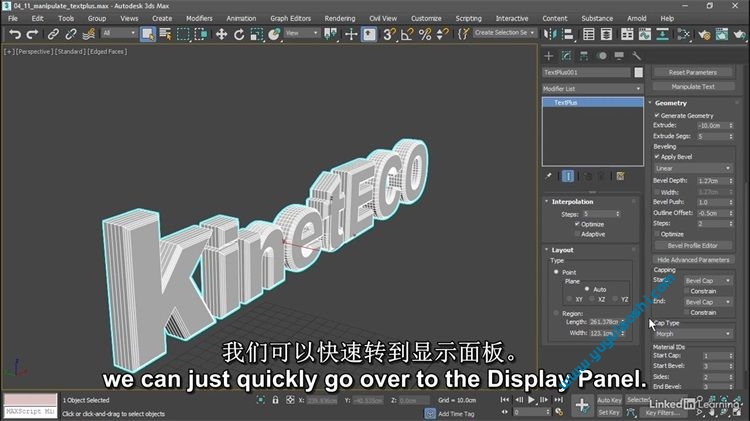Click the Bind to Space Warp icon
The width and height of the screenshot is (750, 421).
click(x=88, y=34)
